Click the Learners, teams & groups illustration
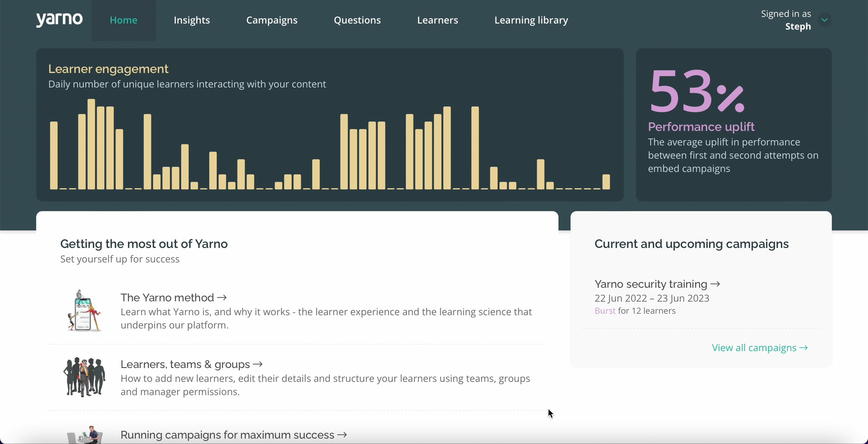The width and height of the screenshot is (868, 444). coord(84,377)
